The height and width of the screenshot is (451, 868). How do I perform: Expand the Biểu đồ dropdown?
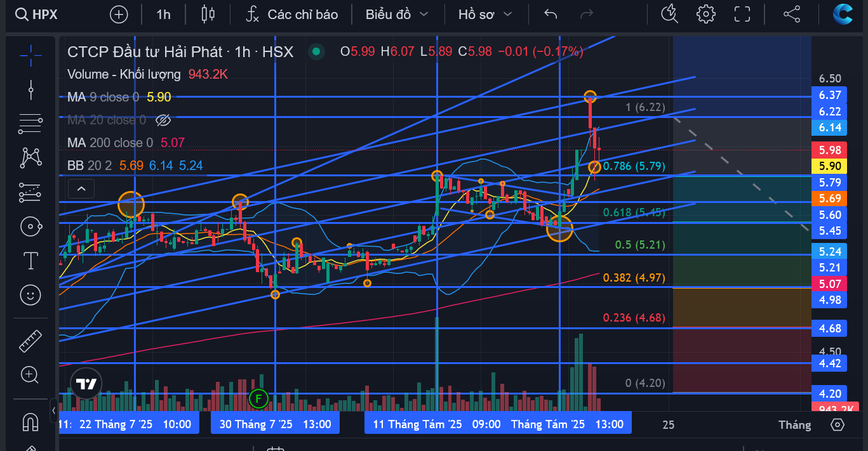point(397,14)
